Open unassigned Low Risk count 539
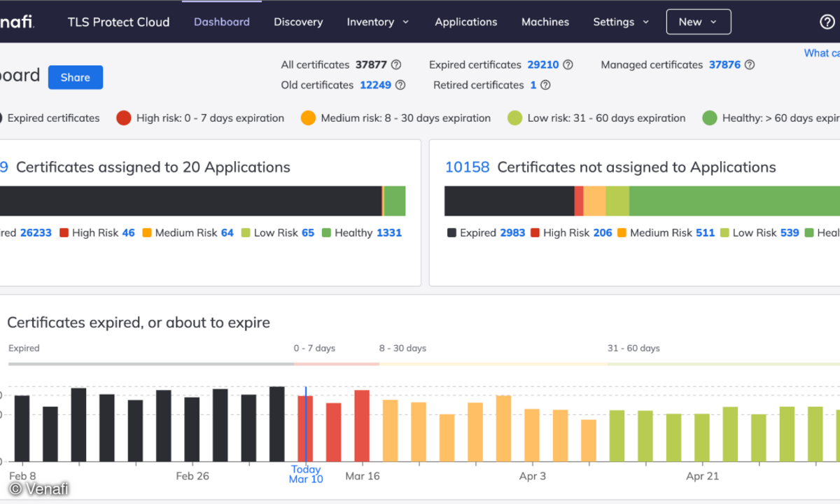The image size is (840, 504). (x=790, y=232)
